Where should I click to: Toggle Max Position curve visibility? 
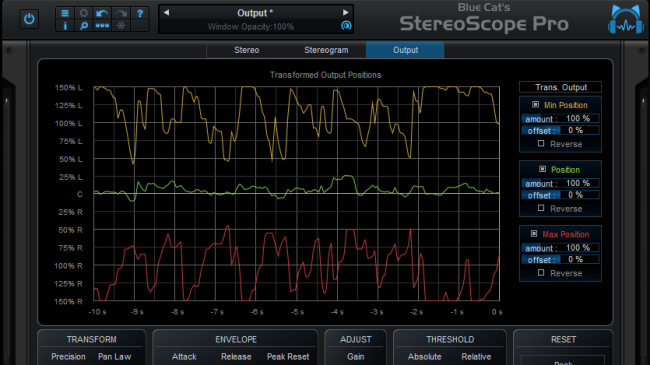click(x=534, y=234)
